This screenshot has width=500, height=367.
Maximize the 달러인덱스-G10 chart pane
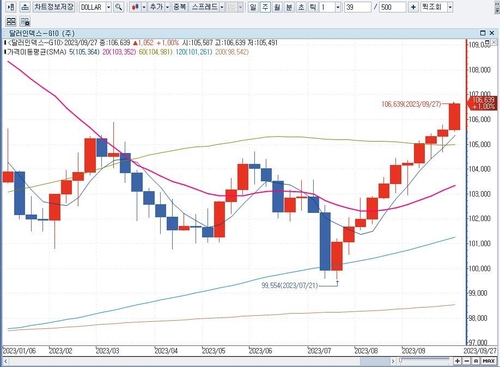click(483, 33)
